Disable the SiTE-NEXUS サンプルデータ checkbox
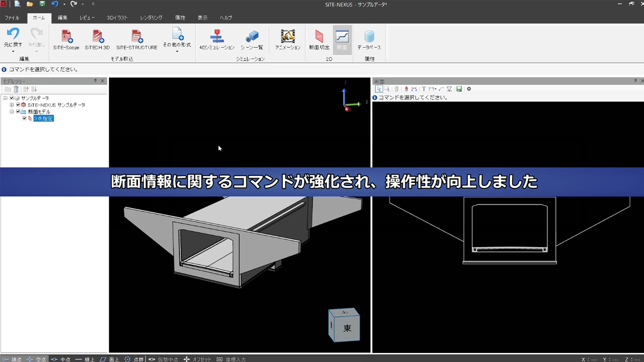The height and width of the screenshot is (362, 644). click(x=18, y=105)
